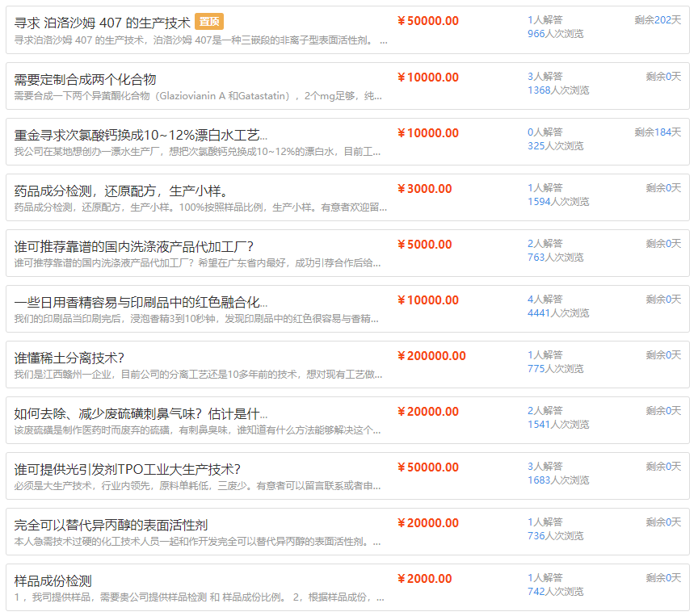Viewport: 698px width, 616px height.
Task: Open 如何去除、减少废硫磺刺鼻气味 question
Action: 141,413
